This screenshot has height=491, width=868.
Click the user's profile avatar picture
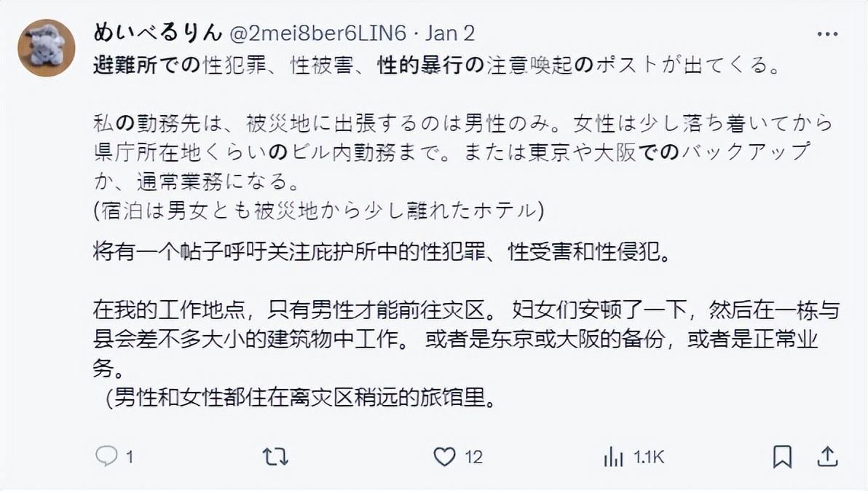click(47, 48)
